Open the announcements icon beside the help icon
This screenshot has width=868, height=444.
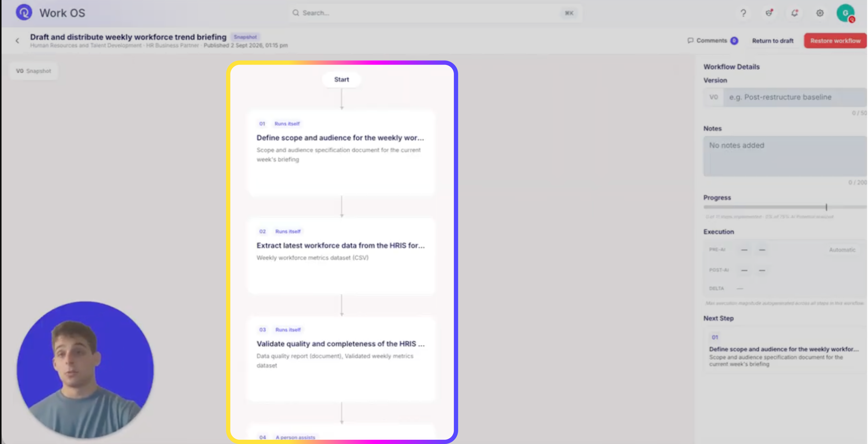point(769,13)
